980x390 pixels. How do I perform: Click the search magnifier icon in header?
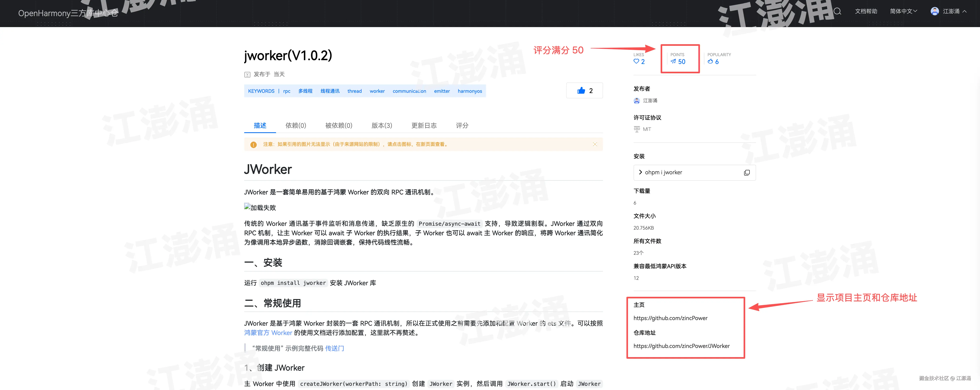point(837,11)
